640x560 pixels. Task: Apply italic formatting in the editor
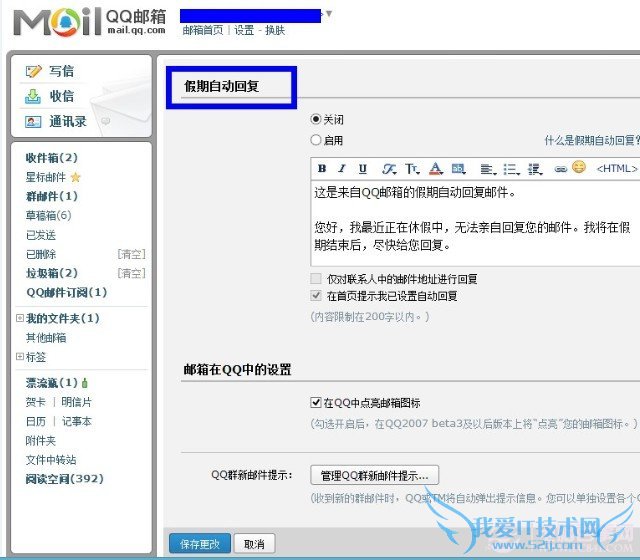pos(342,168)
